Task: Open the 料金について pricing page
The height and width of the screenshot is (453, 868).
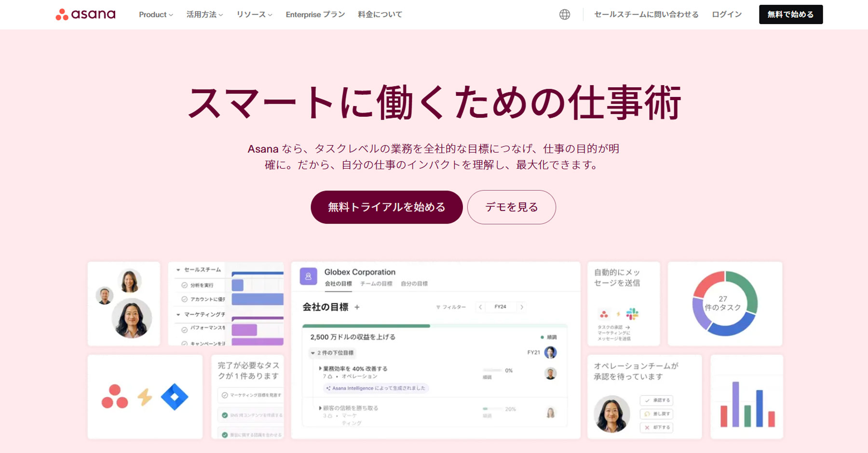Action: [x=380, y=14]
